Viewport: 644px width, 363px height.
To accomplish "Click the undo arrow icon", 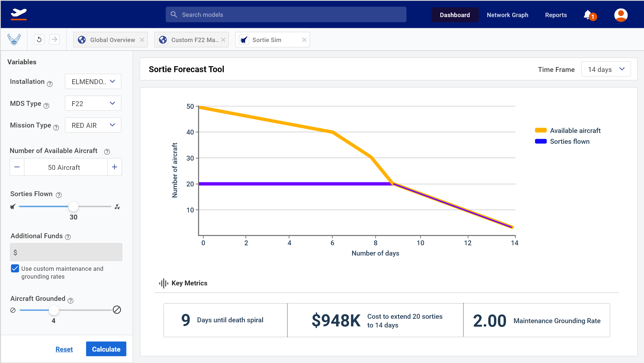I will point(39,40).
